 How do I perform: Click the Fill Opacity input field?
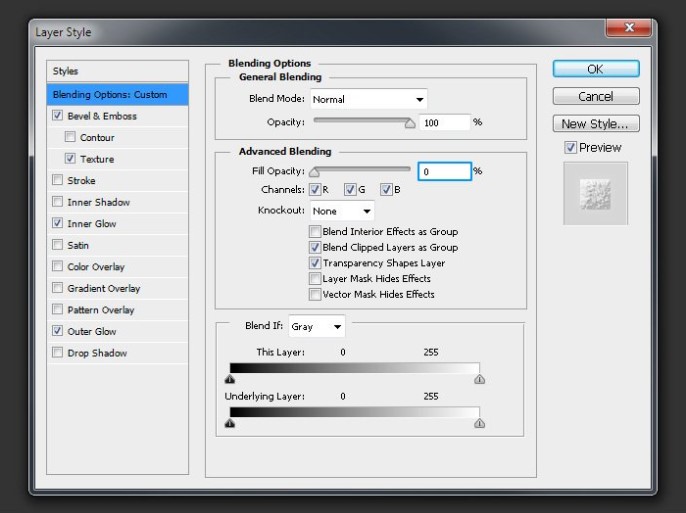coord(444,172)
